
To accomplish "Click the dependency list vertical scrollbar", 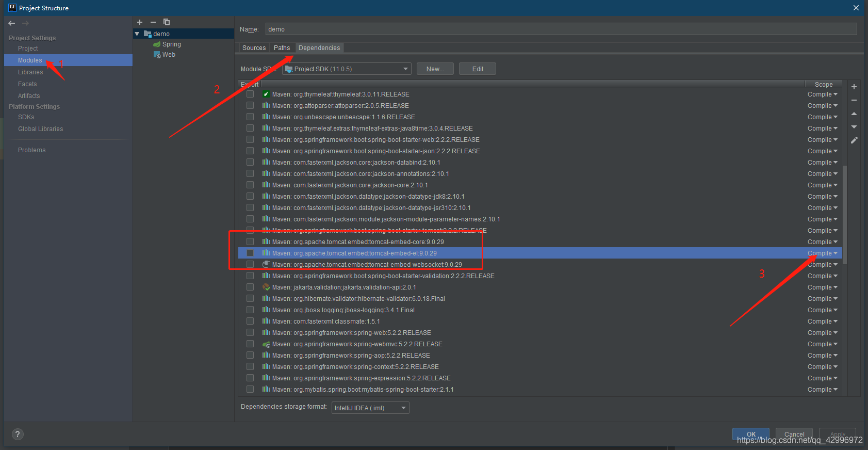I will coord(844,215).
